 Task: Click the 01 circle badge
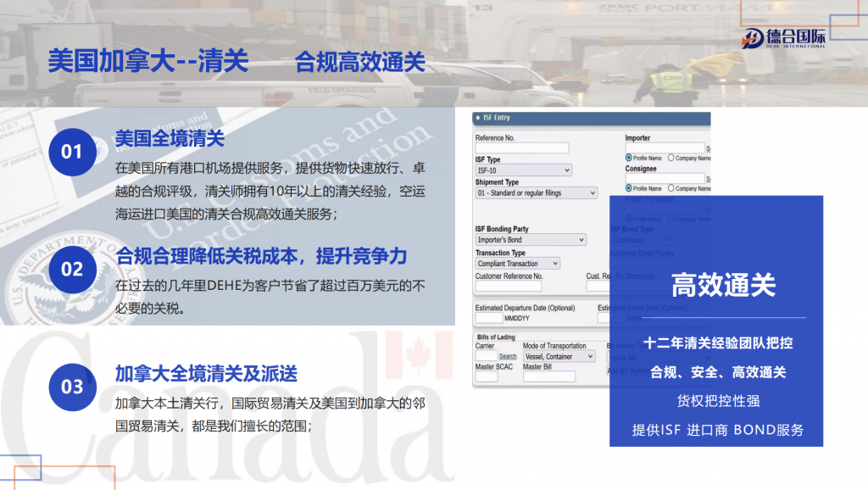point(72,152)
